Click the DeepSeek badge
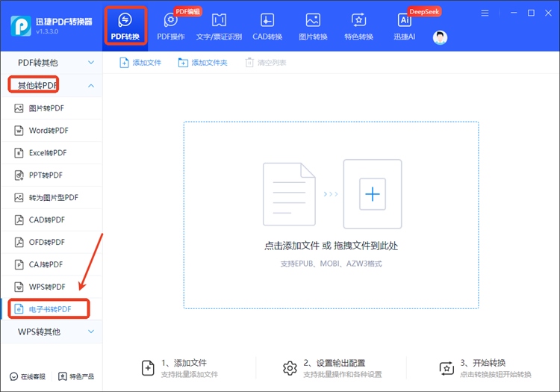Screen dimensions: 560x392 pyautogui.click(x=424, y=11)
